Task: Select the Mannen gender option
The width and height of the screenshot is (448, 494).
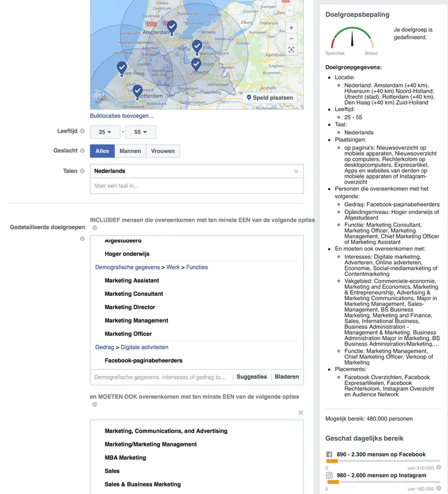Action: [130, 151]
